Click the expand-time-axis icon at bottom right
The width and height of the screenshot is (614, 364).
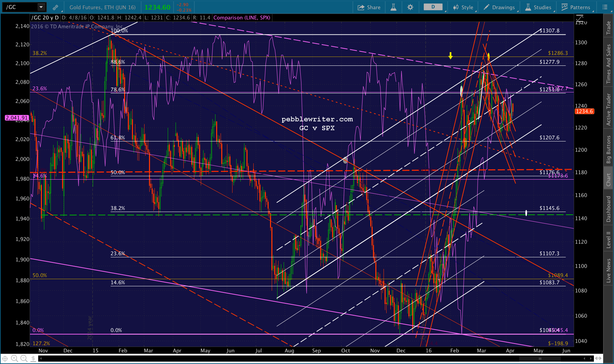[598, 358]
